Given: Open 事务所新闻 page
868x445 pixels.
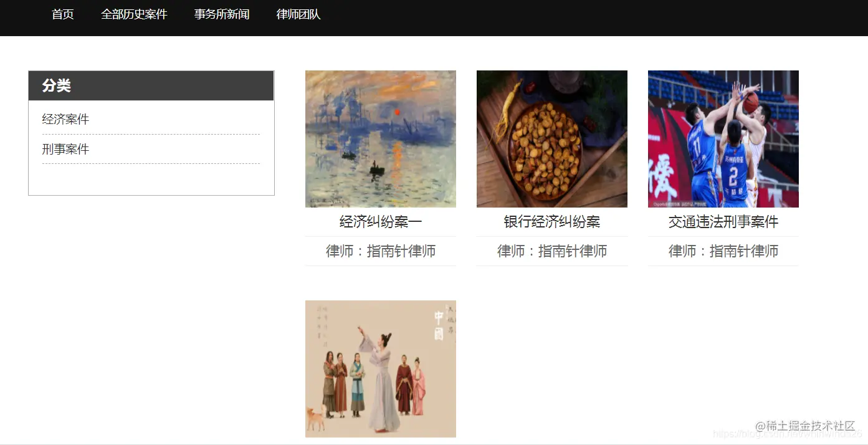Looking at the screenshot, I should point(222,14).
